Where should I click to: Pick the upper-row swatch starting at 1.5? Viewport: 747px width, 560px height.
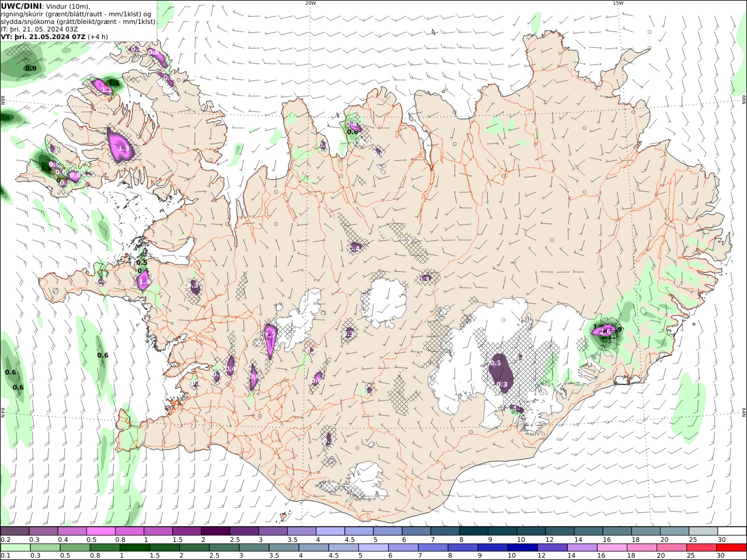point(187,531)
